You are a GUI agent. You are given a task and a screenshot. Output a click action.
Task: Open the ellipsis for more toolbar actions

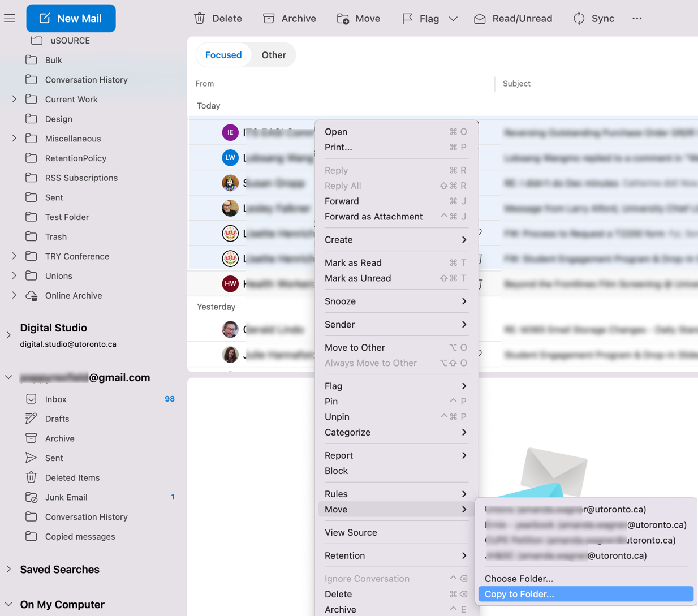coord(637,18)
